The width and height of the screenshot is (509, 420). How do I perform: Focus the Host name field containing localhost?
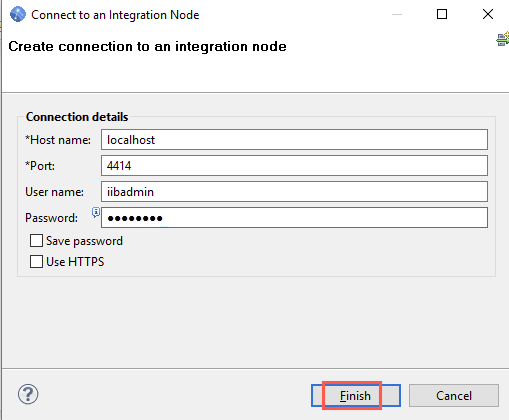(x=294, y=140)
